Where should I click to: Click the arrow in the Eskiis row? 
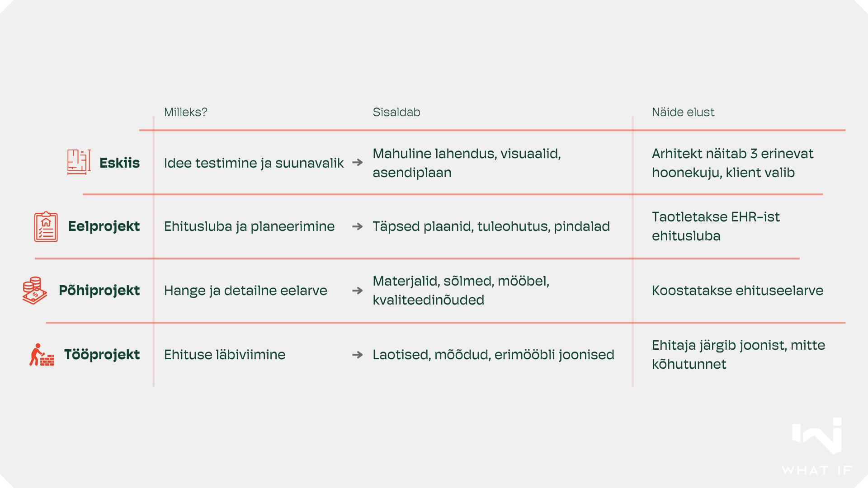[x=357, y=163]
